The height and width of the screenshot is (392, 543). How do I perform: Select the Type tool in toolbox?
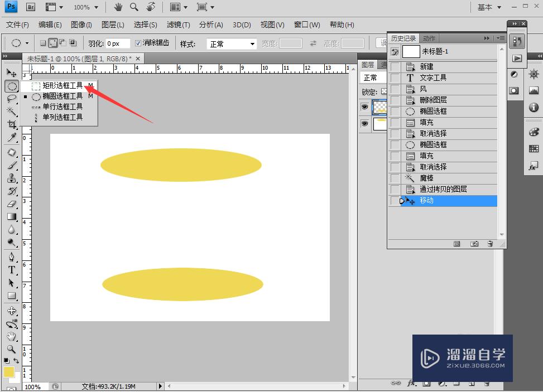point(11,270)
